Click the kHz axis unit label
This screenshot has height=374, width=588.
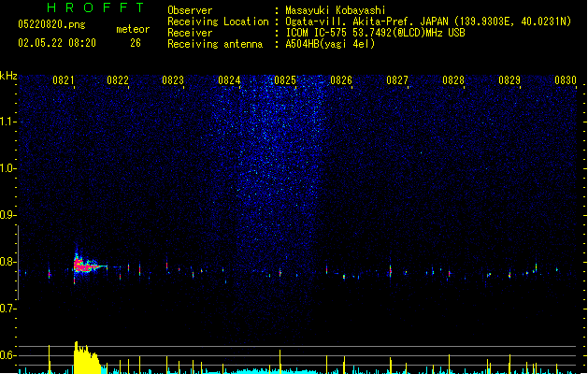click(8, 76)
